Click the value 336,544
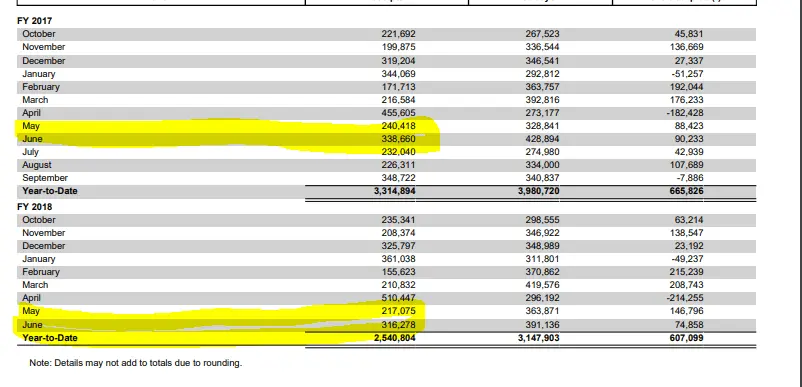 tap(542, 47)
